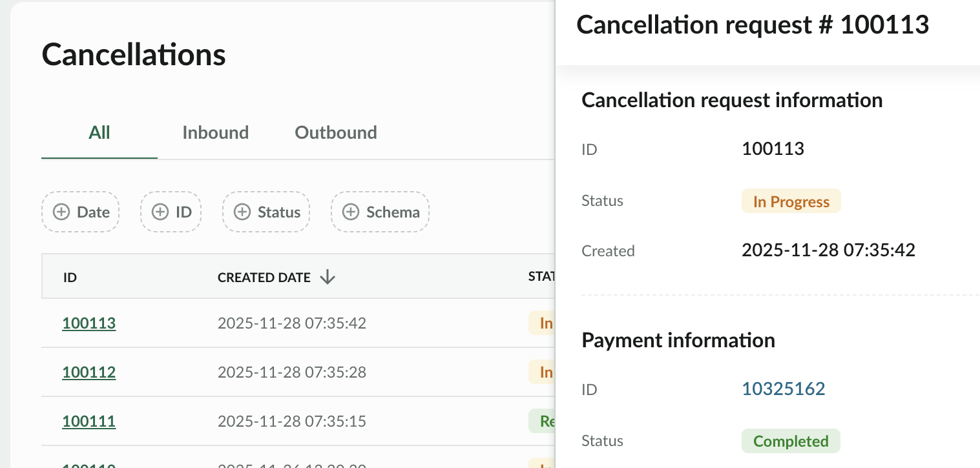
Task: Switch to the Inbound tab
Action: pos(216,132)
